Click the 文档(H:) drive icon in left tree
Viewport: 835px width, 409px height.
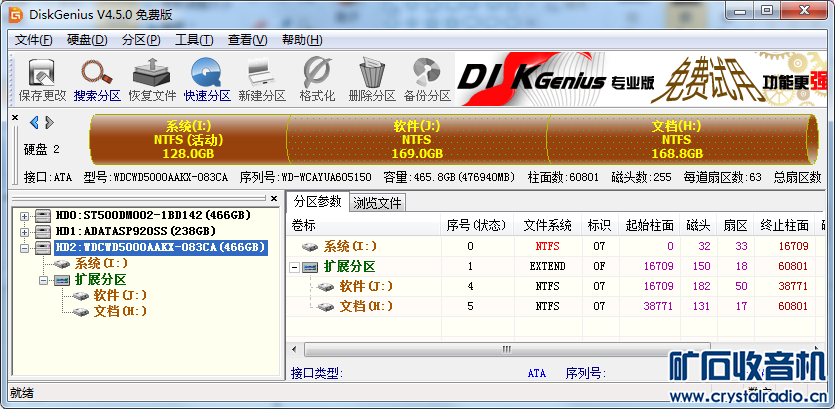click(80, 312)
